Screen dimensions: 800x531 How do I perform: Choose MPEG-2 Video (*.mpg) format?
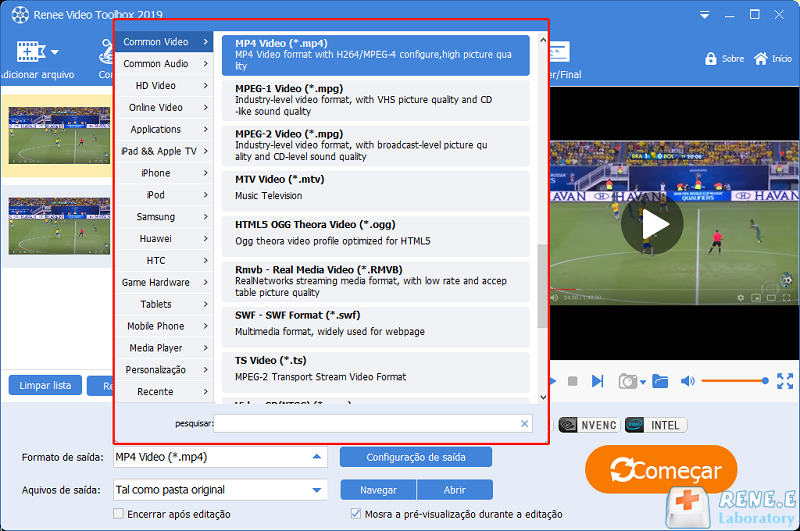tap(376, 146)
